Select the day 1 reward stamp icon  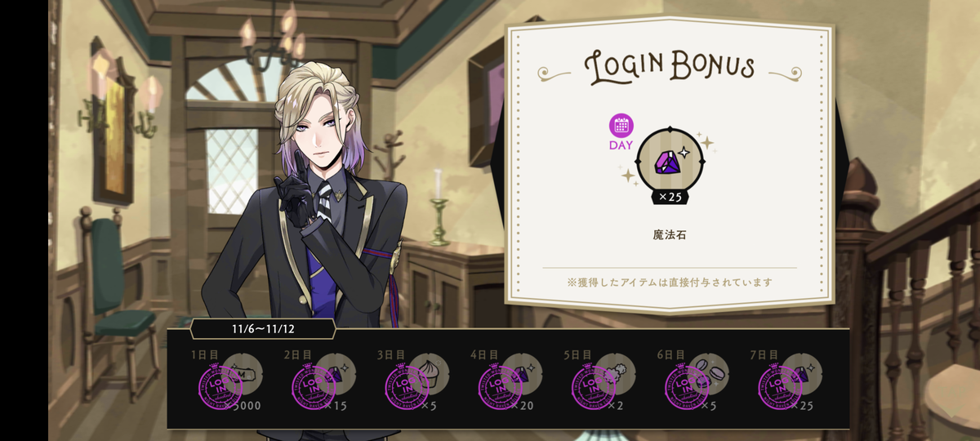[x=222, y=385]
